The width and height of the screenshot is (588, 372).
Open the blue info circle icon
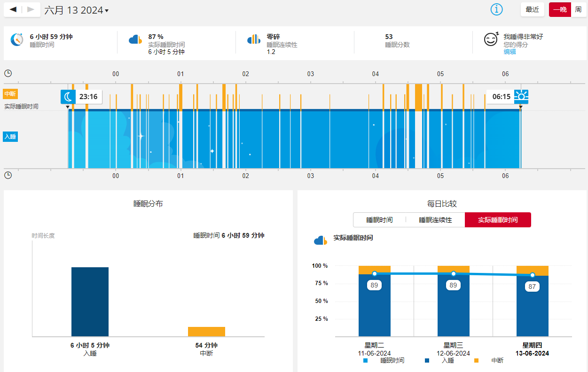(496, 9)
